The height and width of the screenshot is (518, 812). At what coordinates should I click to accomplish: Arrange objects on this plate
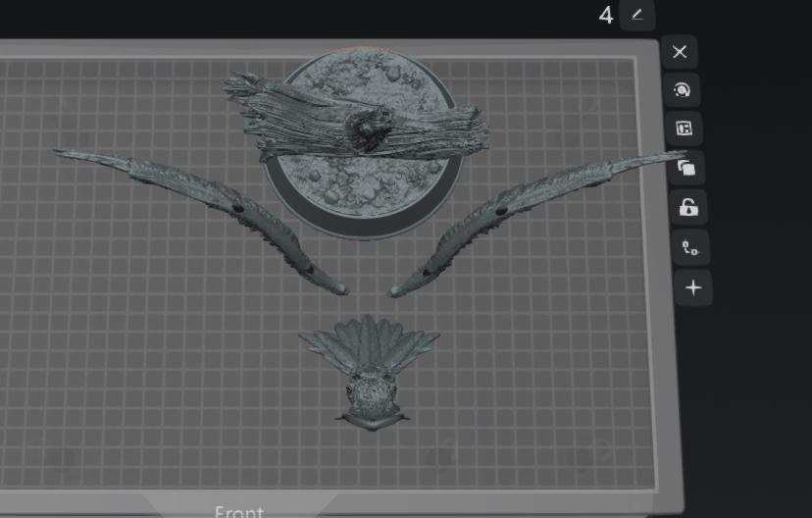(685, 129)
